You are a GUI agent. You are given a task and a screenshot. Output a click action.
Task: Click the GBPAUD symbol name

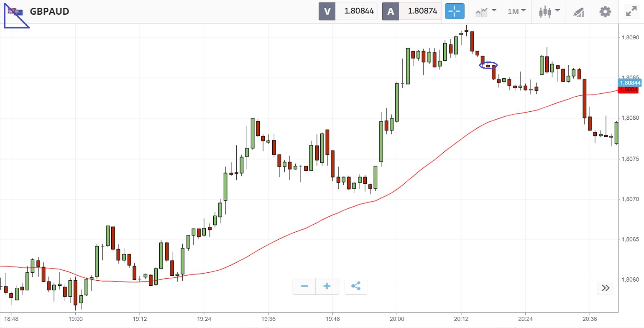[49, 12]
